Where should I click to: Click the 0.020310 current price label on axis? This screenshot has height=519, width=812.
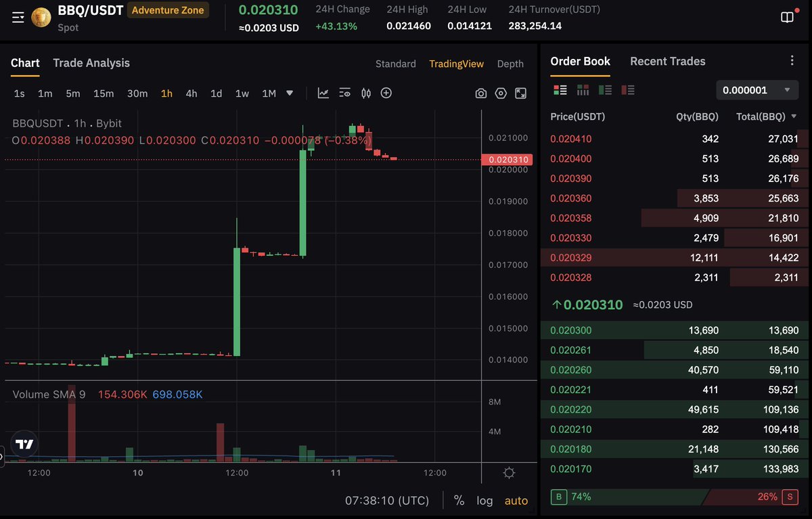[x=506, y=160]
